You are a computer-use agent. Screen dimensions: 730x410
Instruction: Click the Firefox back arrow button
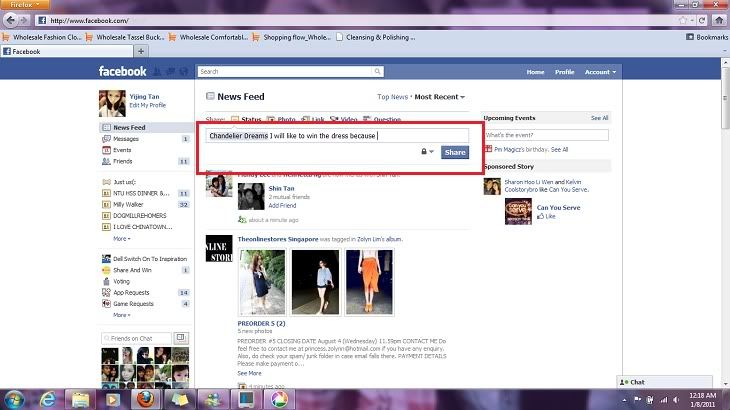coord(10,20)
